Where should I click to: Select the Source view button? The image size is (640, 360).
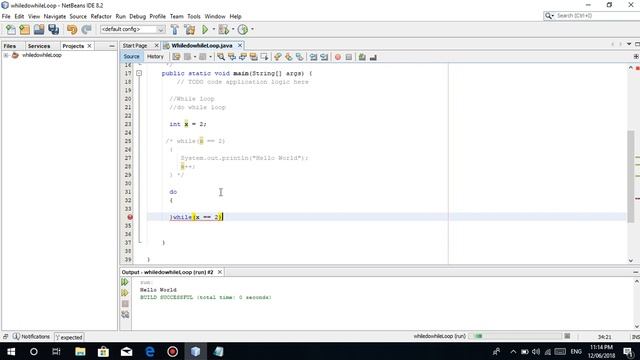point(131,57)
